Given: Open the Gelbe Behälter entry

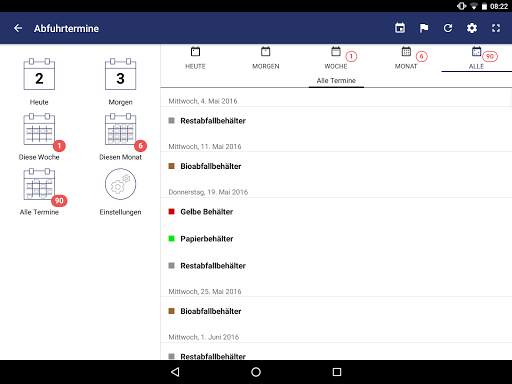Looking at the screenshot, I should pyautogui.click(x=336, y=212).
